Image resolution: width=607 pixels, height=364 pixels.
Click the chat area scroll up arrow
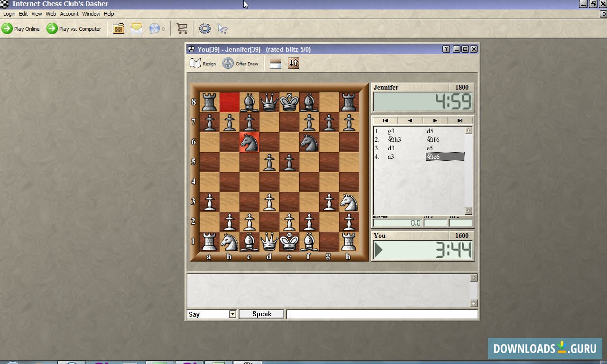(473, 278)
